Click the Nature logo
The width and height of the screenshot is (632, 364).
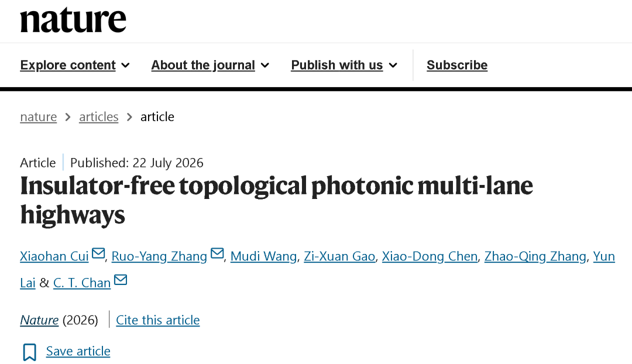coord(73,19)
